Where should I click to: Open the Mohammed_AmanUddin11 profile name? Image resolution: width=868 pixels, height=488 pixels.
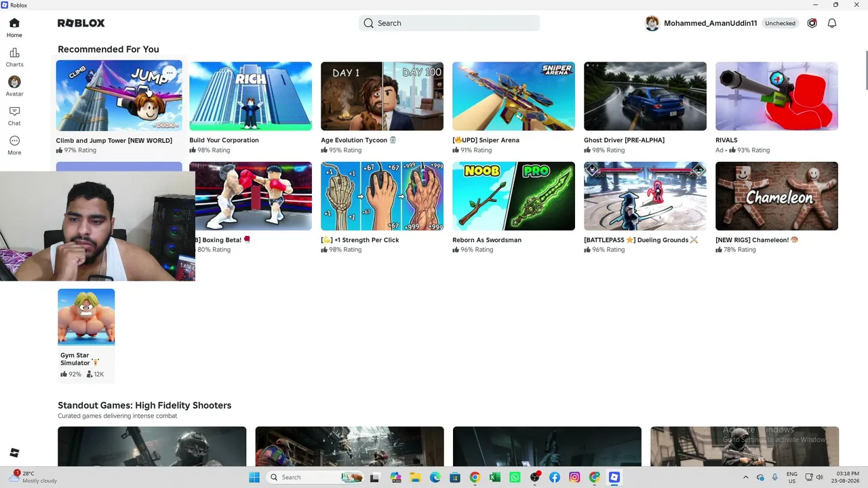pos(710,23)
